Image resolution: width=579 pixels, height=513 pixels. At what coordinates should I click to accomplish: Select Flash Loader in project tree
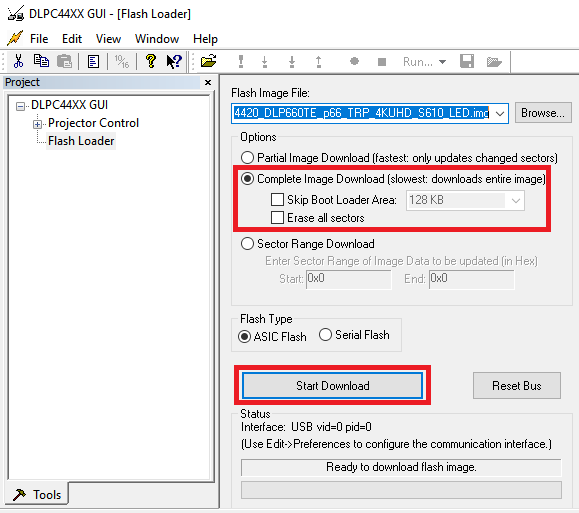[x=81, y=141]
